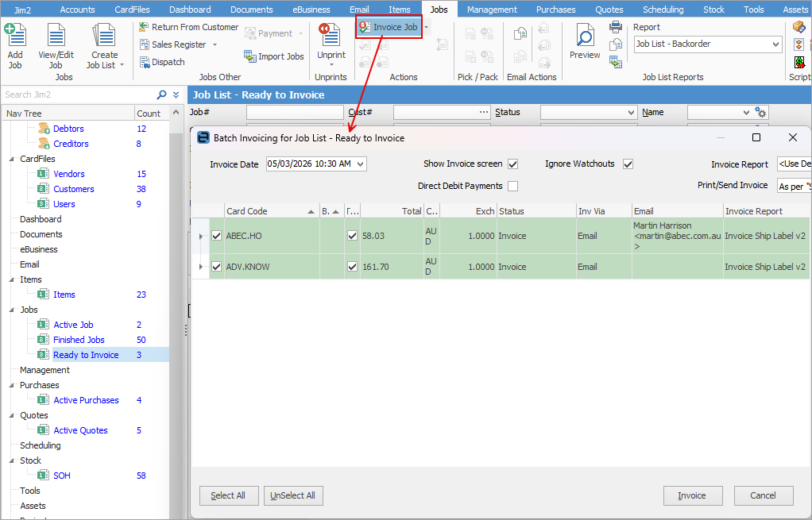Click the search magnifier in Search Jim2
This screenshot has width=812, height=520.
tap(161, 94)
